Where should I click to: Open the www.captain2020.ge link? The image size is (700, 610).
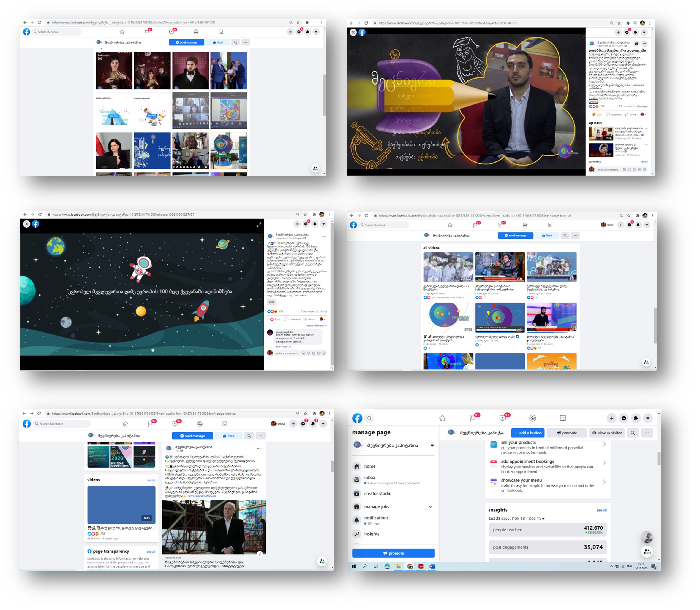tap(202, 496)
